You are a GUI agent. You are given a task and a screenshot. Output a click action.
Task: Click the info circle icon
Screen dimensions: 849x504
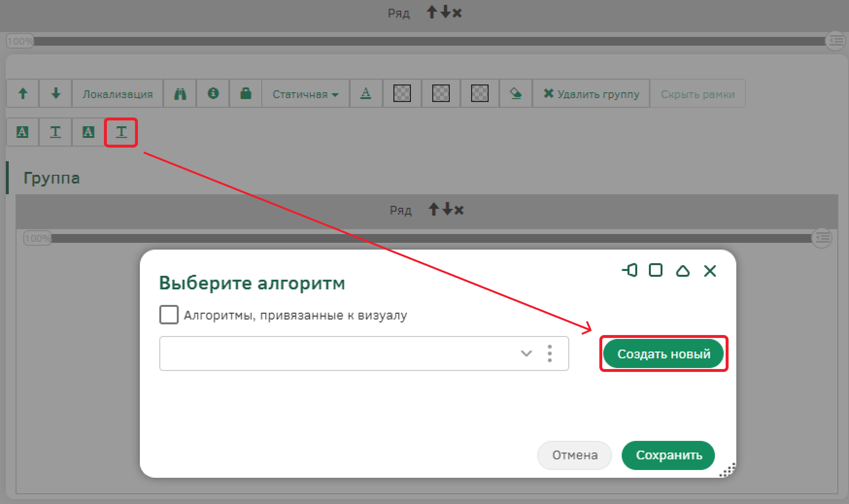[213, 94]
